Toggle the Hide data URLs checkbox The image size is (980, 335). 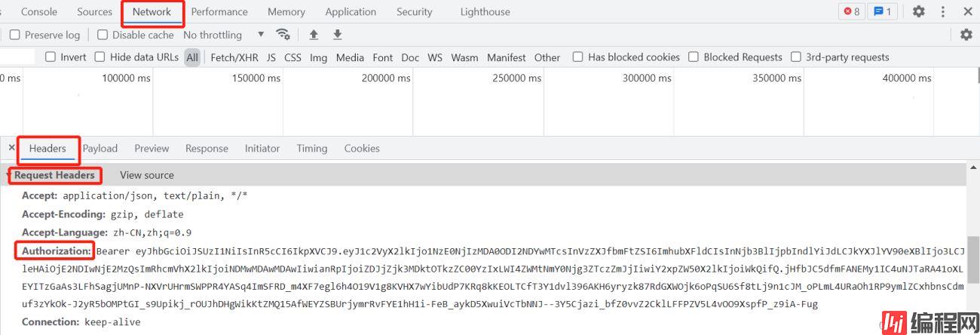click(100, 57)
